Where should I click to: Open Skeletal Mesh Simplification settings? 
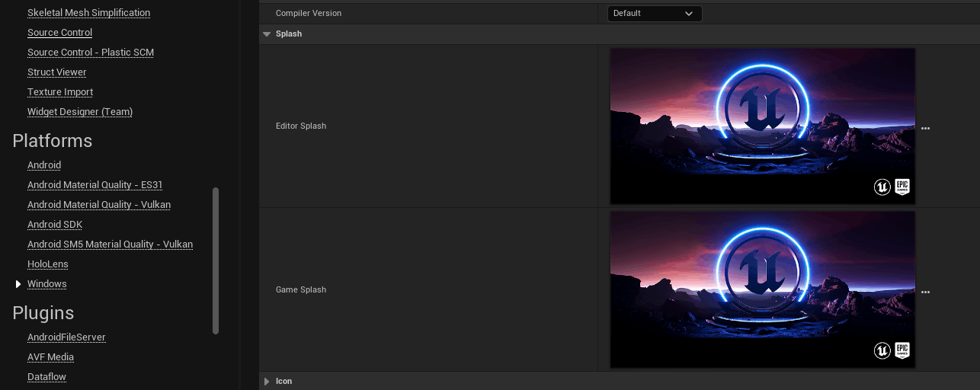(88, 13)
